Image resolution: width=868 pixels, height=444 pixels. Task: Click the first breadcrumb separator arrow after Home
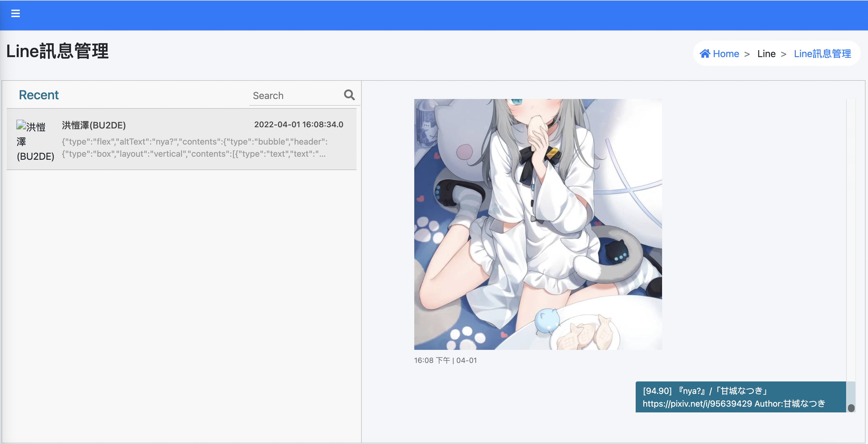[x=747, y=54]
